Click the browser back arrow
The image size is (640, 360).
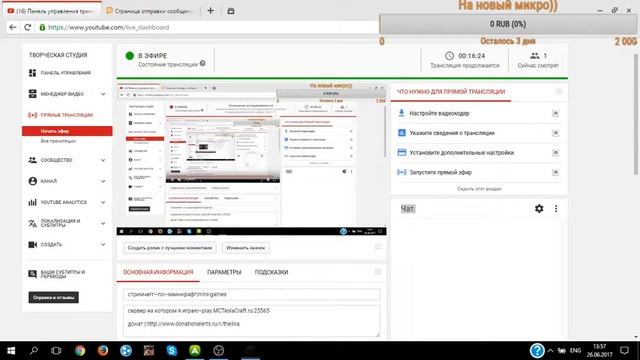[13, 27]
